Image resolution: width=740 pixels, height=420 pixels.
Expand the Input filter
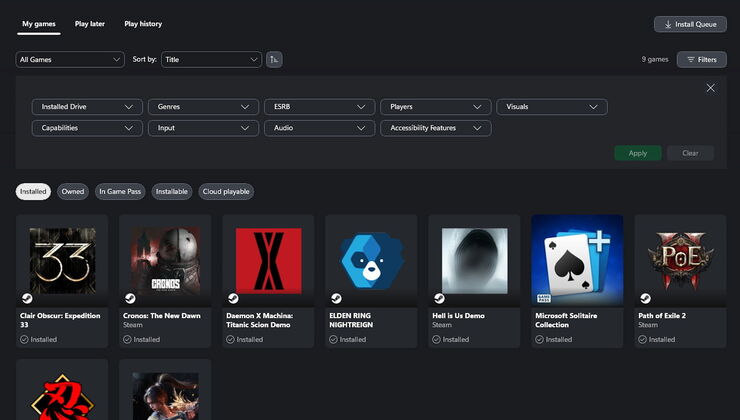click(x=203, y=128)
